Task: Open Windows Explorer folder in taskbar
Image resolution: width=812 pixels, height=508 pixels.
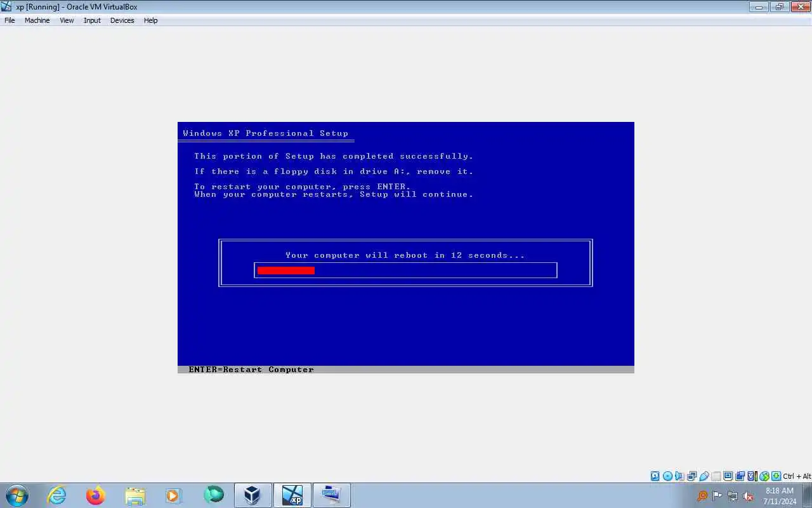Action: point(135,495)
